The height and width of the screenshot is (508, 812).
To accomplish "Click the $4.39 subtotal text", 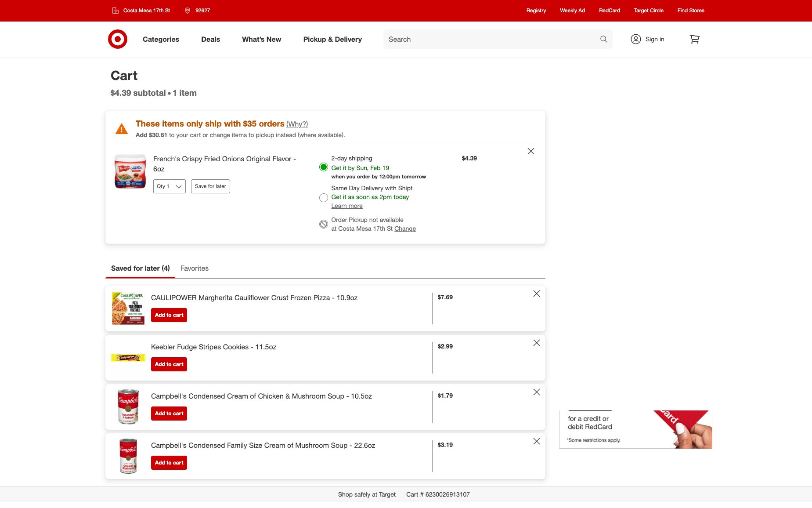I will (x=138, y=93).
